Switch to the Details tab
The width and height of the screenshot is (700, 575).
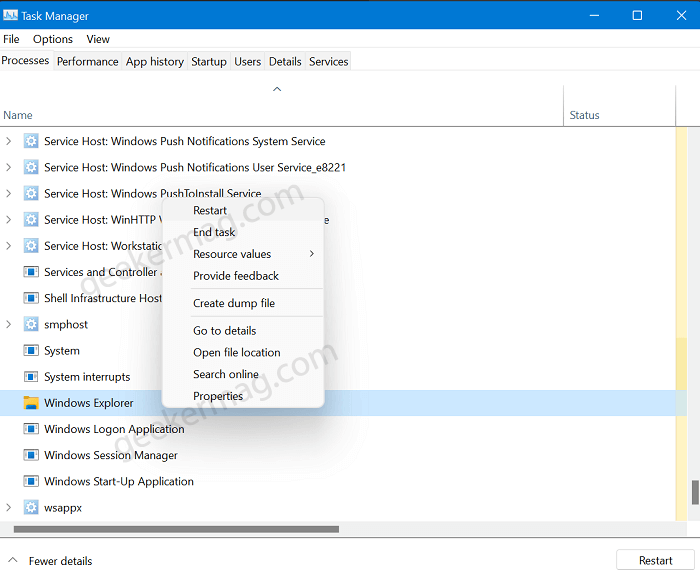pos(285,62)
